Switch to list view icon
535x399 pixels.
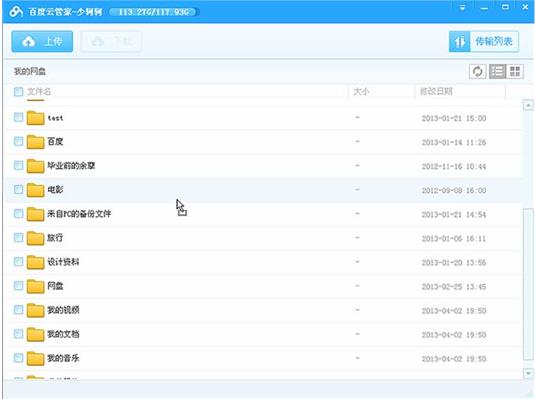[x=497, y=72]
